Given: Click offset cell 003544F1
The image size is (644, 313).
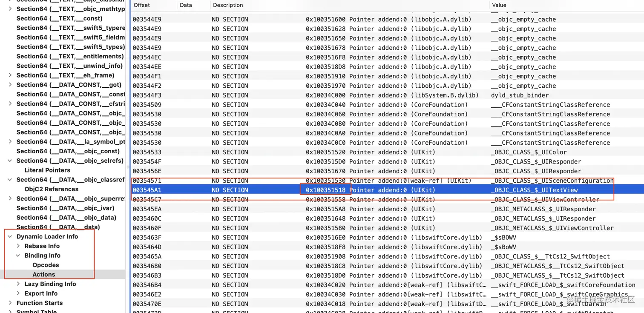Looking at the screenshot, I should (x=147, y=76).
